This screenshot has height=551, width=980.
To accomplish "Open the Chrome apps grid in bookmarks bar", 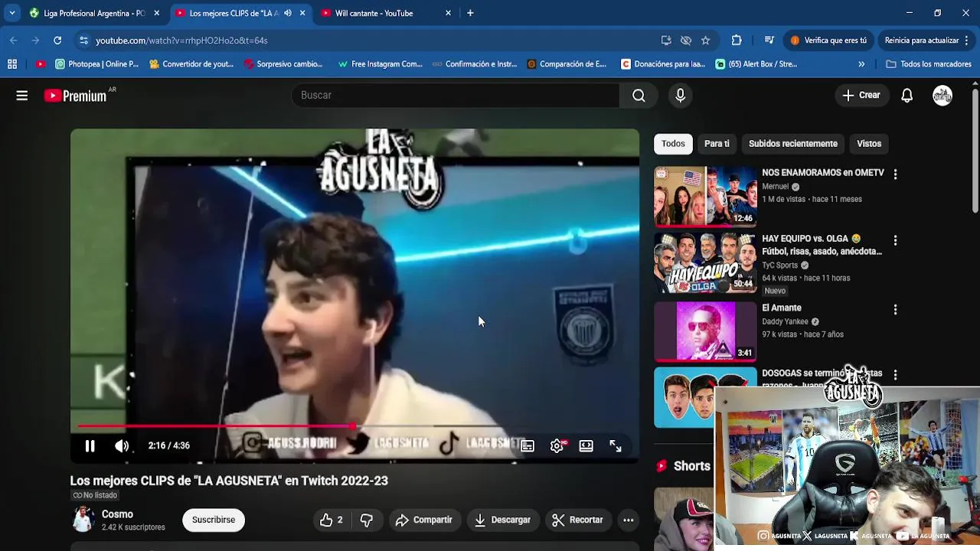I will (x=12, y=64).
